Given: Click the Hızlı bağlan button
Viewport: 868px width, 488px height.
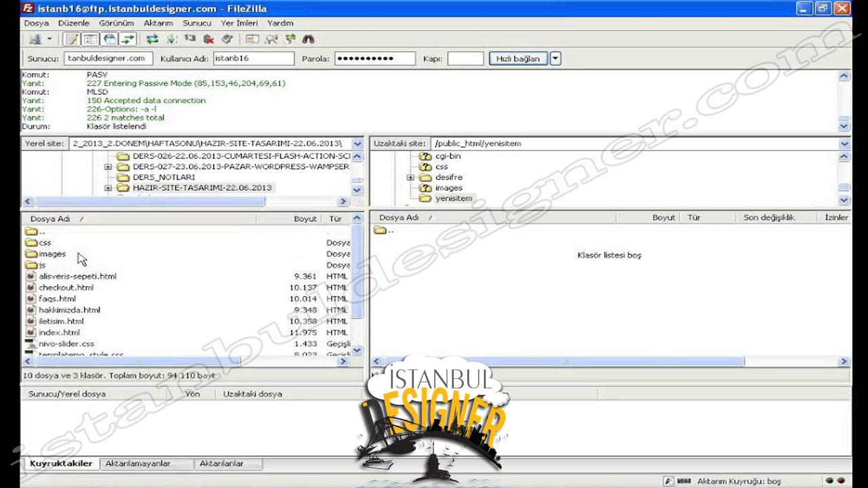Looking at the screenshot, I should coord(517,59).
